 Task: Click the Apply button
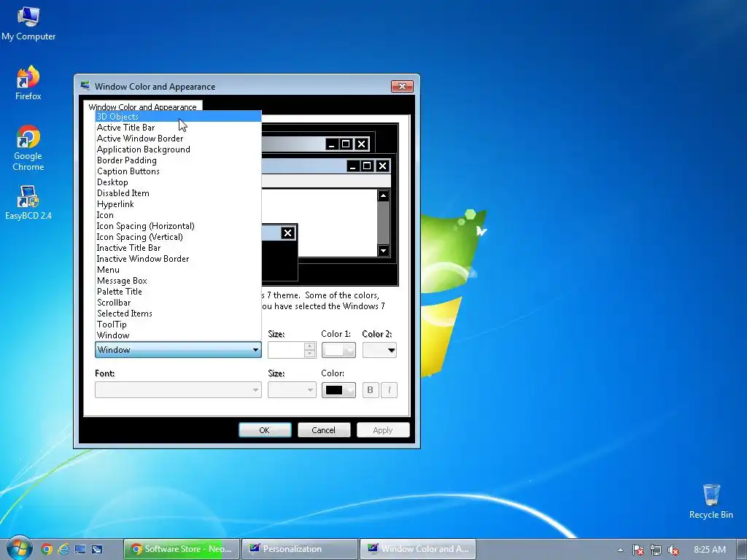point(383,430)
